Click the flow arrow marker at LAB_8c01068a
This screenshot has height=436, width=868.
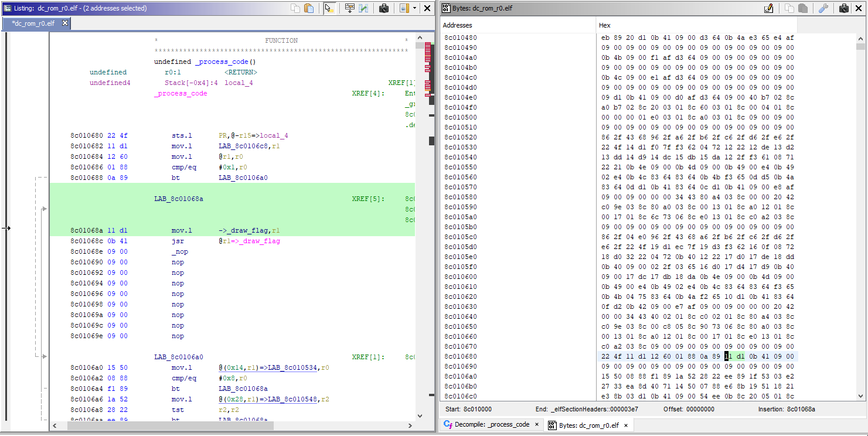(45, 209)
